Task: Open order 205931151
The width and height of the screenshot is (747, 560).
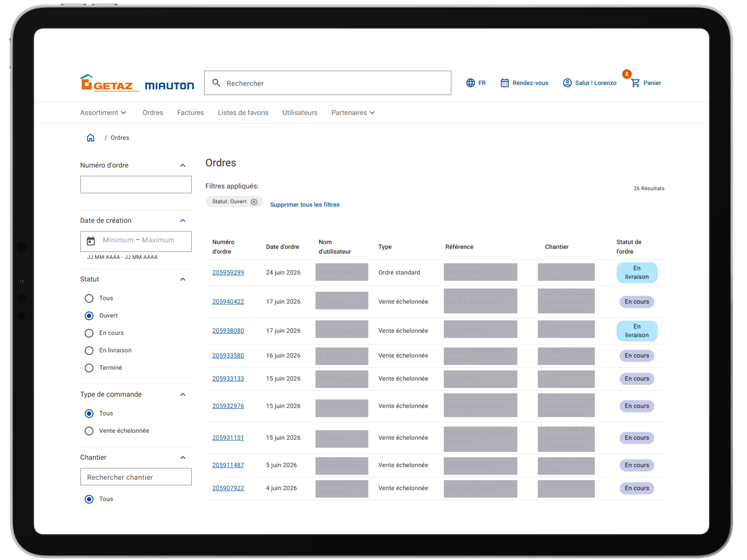Action: (228, 438)
